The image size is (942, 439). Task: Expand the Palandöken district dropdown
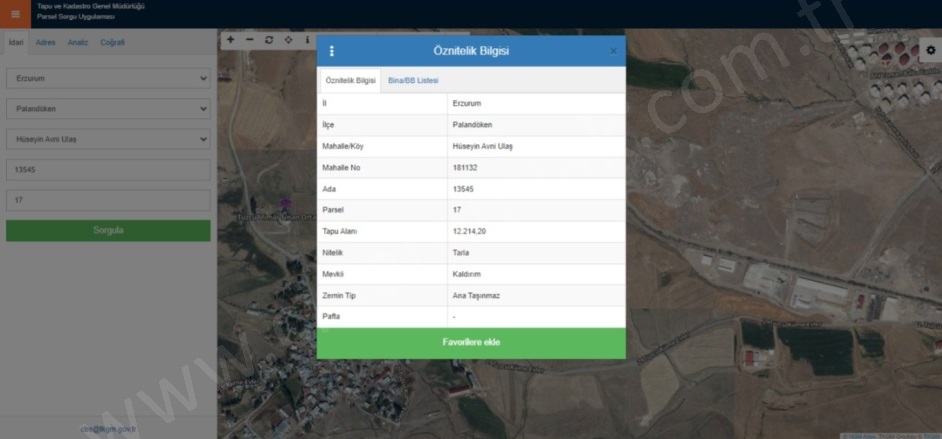pyautogui.click(x=108, y=109)
